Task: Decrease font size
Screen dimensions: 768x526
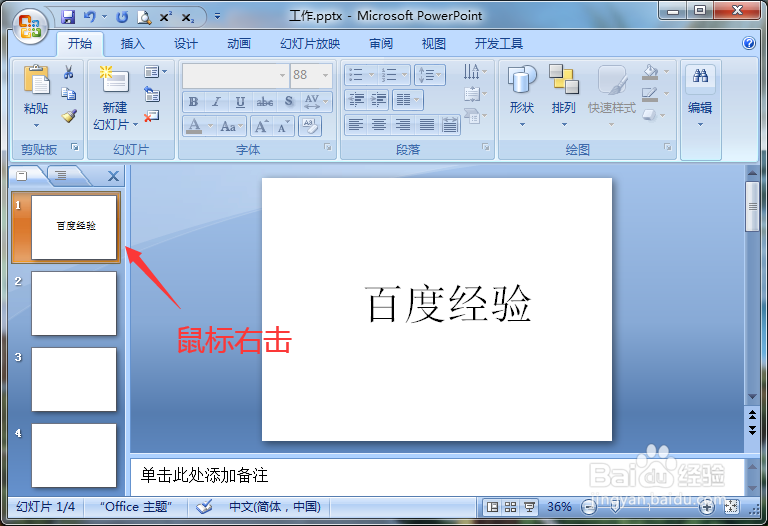Action: [283, 126]
